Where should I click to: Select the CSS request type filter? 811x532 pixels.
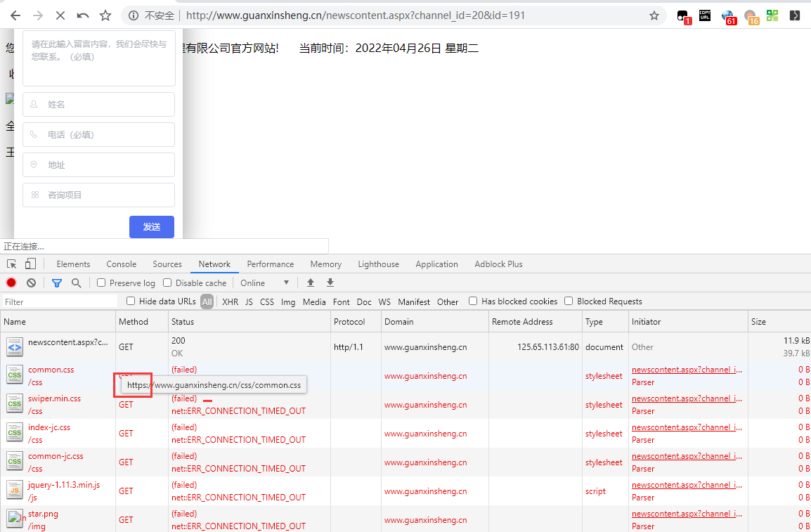pyautogui.click(x=266, y=301)
